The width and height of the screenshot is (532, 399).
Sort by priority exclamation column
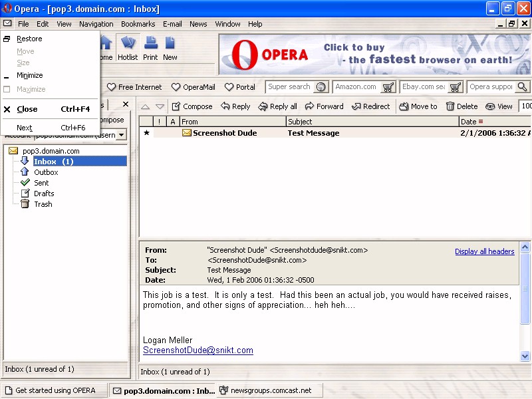[160, 122]
